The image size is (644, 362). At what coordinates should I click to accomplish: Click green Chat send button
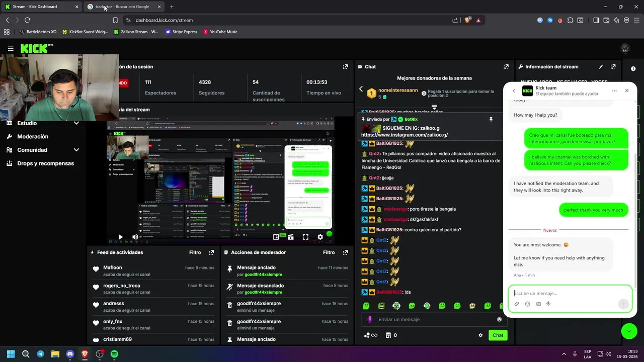click(x=498, y=335)
